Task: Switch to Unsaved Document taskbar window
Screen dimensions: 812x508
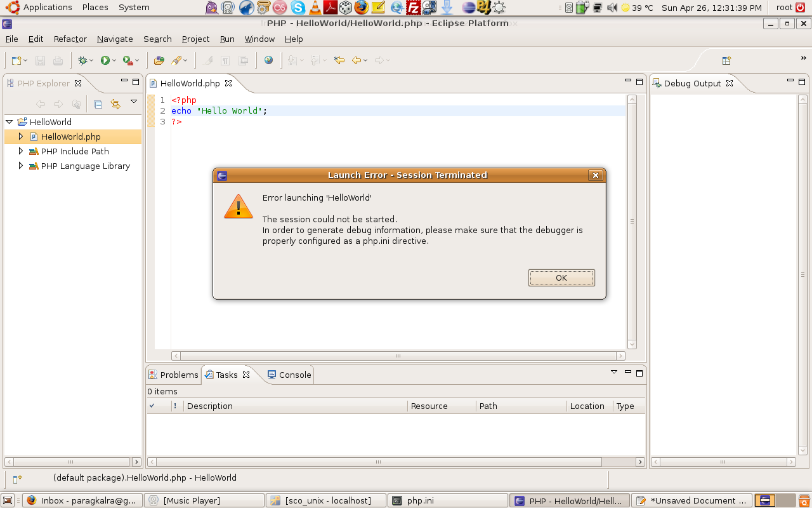Action: [x=691, y=500]
